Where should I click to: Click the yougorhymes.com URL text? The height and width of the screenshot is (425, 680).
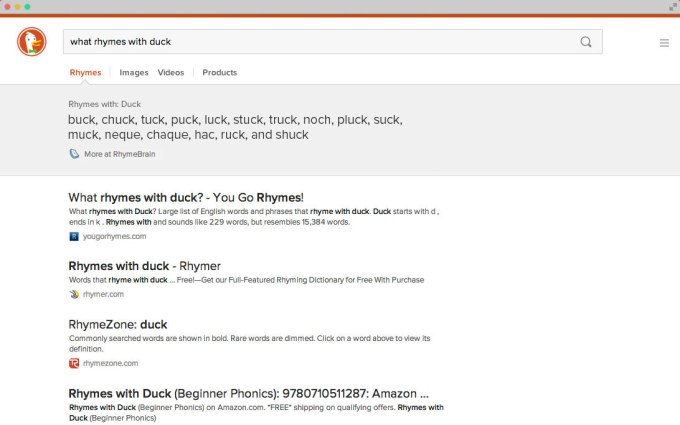pos(115,237)
